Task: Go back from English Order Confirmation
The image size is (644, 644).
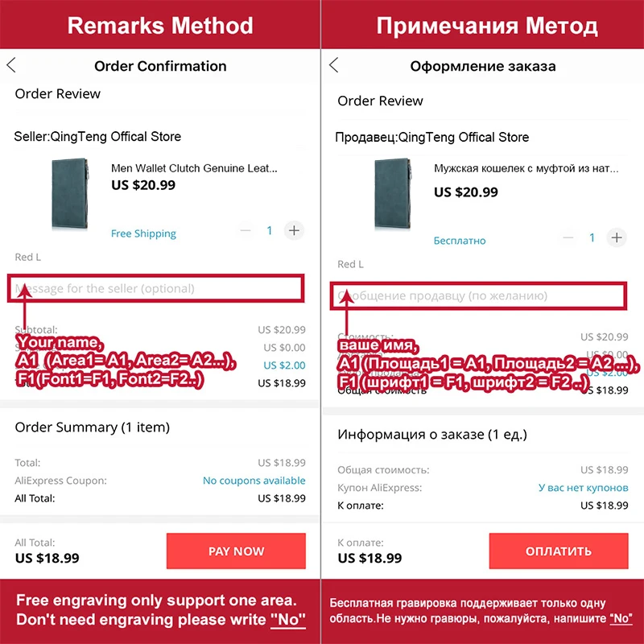Action: pyautogui.click(x=11, y=66)
